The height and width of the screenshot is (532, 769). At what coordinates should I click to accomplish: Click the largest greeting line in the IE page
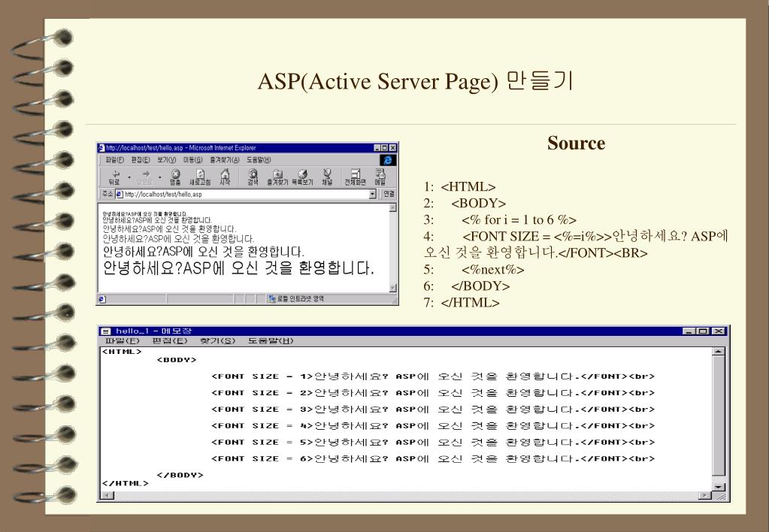pyautogui.click(x=238, y=268)
